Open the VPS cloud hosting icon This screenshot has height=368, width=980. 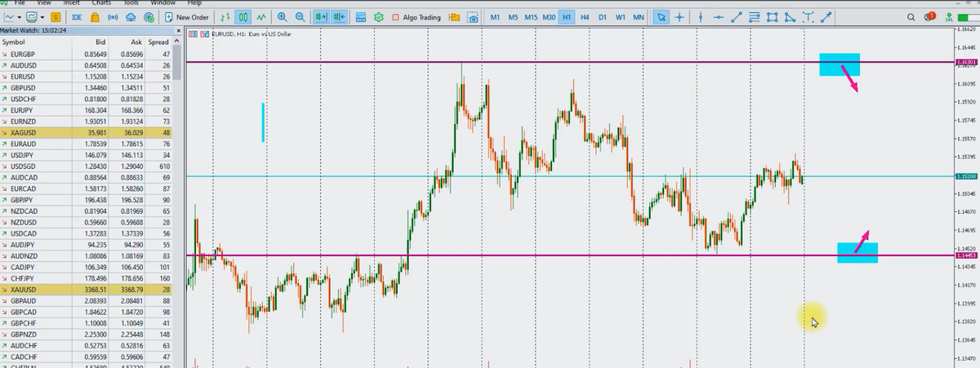pyautogui.click(x=131, y=17)
